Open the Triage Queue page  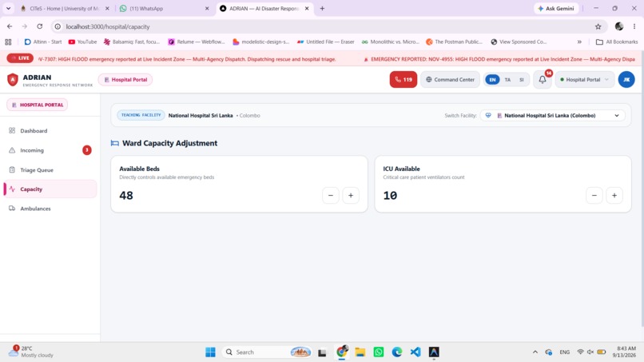coord(50,169)
